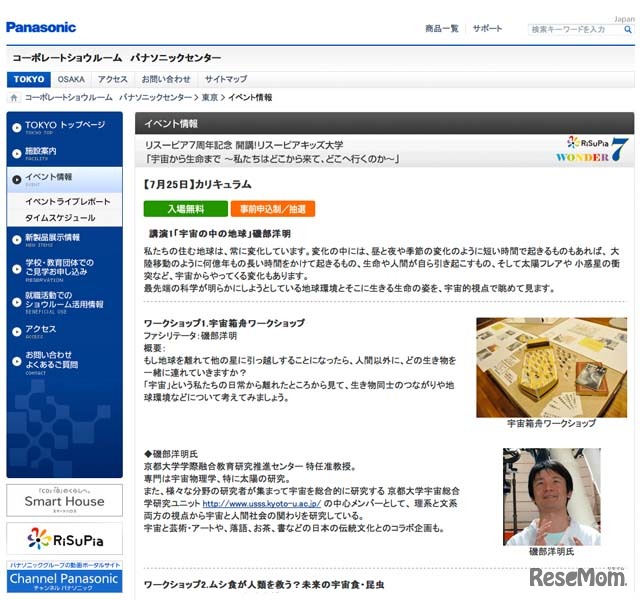Open the Channel Panasonic banner
Image resolution: width=640 pixels, height=600 pixels.
(x=64, y=577)
